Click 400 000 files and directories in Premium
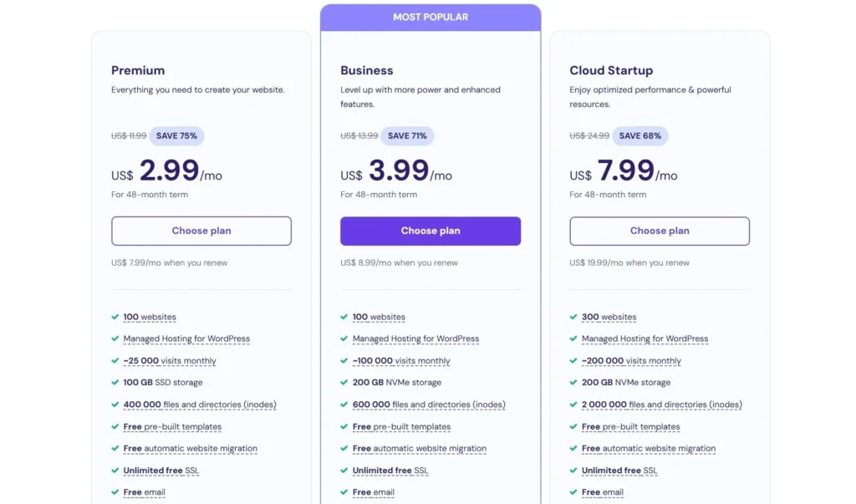This screenshot has width=856, height=504. 200,405
